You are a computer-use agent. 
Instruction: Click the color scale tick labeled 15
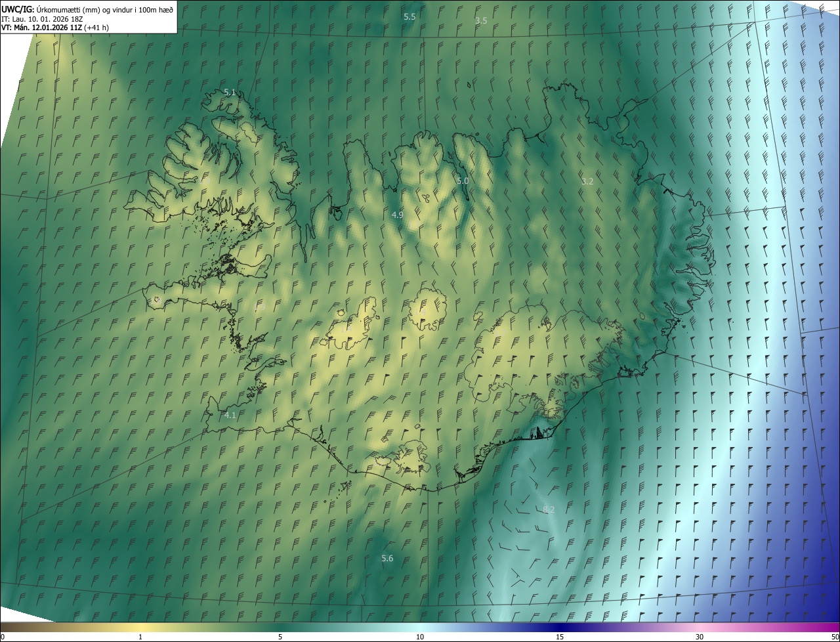coord(560,637)
